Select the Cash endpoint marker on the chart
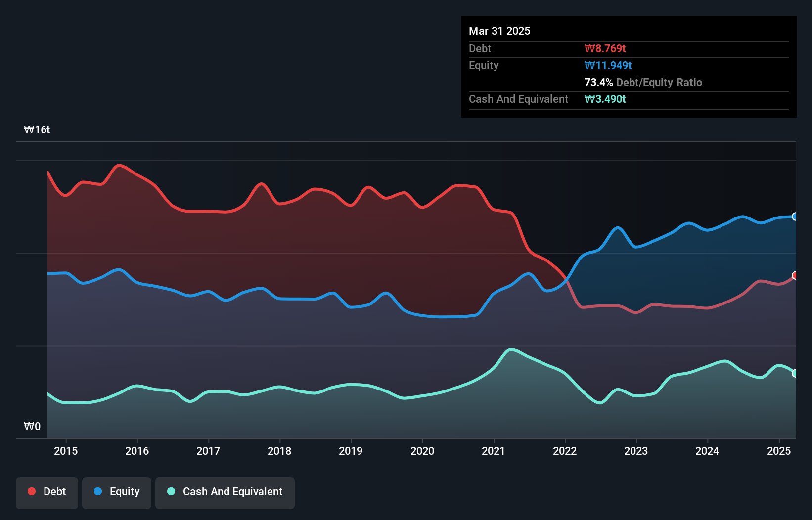The width and height of the screenshot is (812, 520). click(x=795, y=374)
